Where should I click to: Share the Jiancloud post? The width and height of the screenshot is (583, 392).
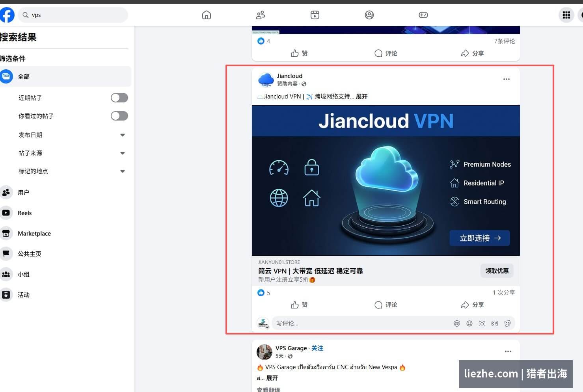coord(472,305)
